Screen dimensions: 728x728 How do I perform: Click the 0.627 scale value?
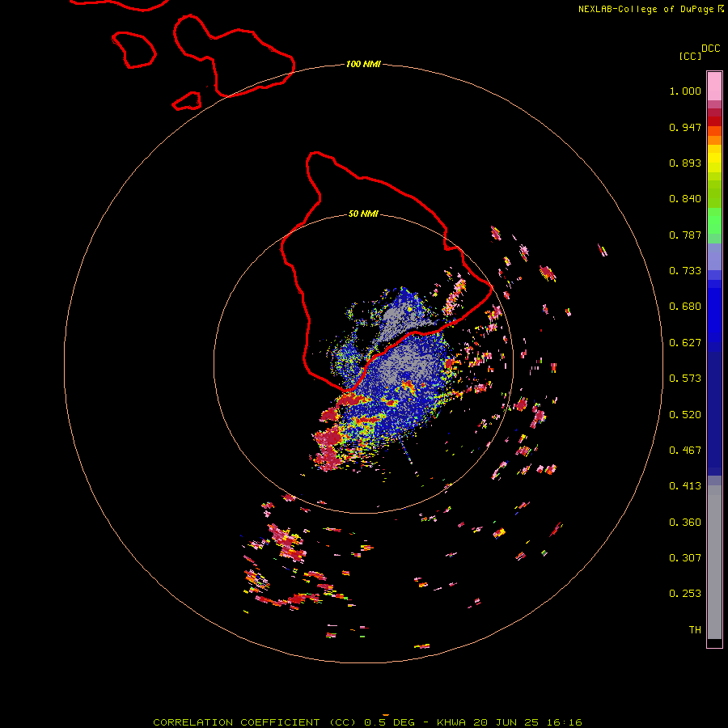pos(685,343)
